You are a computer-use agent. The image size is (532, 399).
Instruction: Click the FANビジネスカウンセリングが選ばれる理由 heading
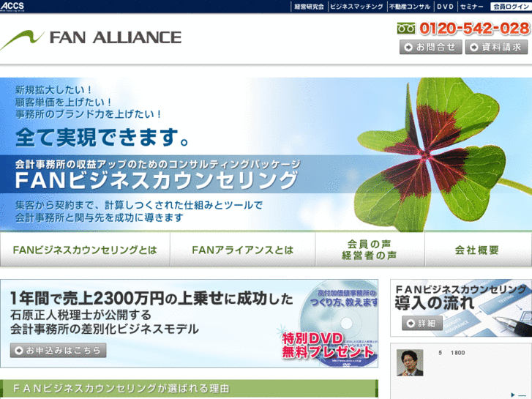[121, 388]
